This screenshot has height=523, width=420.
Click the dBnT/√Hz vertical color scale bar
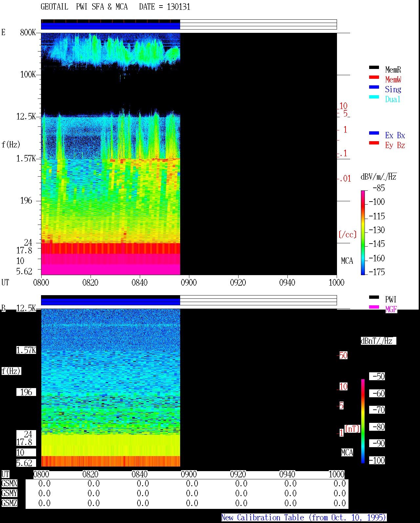pyautogui.click(x=363, y=421)
